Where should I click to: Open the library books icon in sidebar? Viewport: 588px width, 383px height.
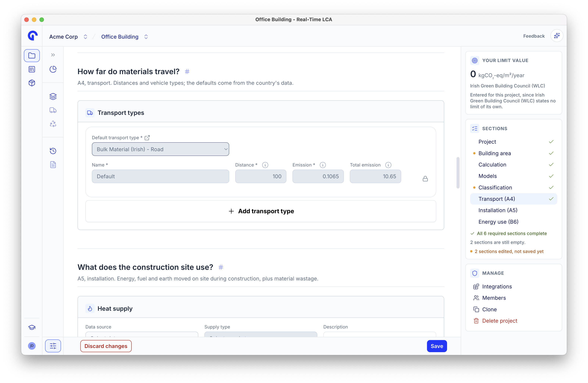click(x=32, y=69)
